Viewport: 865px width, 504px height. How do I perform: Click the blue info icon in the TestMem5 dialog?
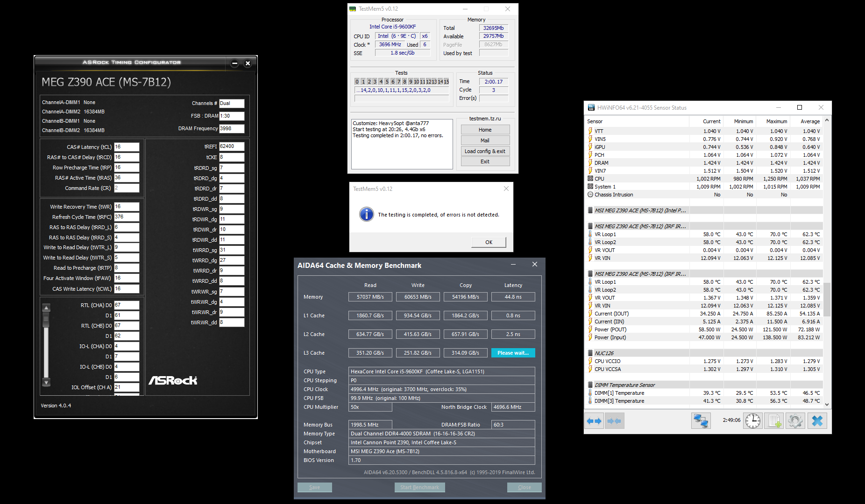pyautogui.click(x=367, y=214)
